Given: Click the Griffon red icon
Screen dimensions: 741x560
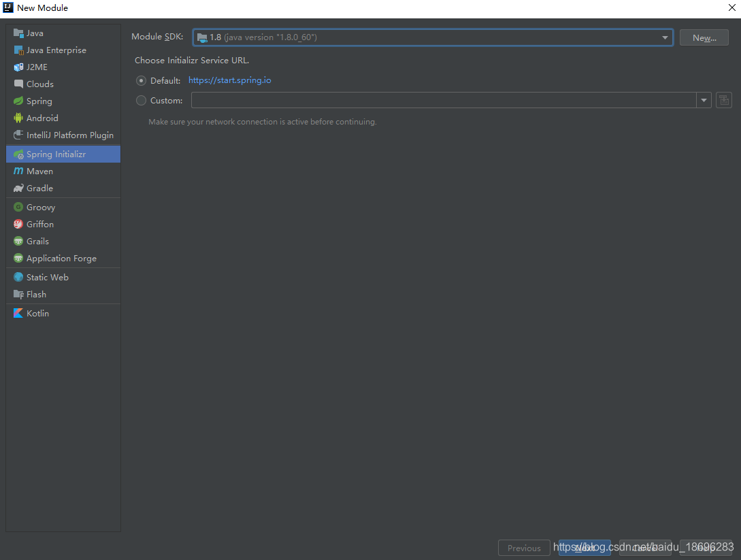Looking at the screenshot, I should tap(18, 224).
